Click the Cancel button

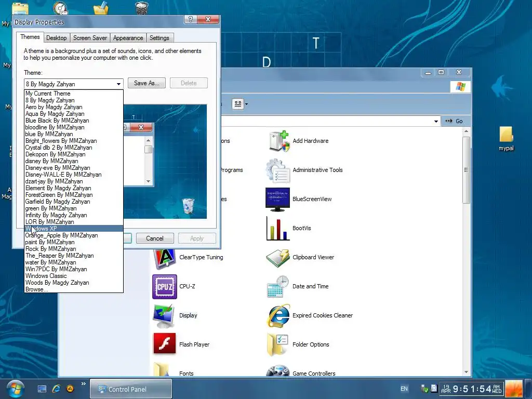pyautogui.click(x=155, y=238)
